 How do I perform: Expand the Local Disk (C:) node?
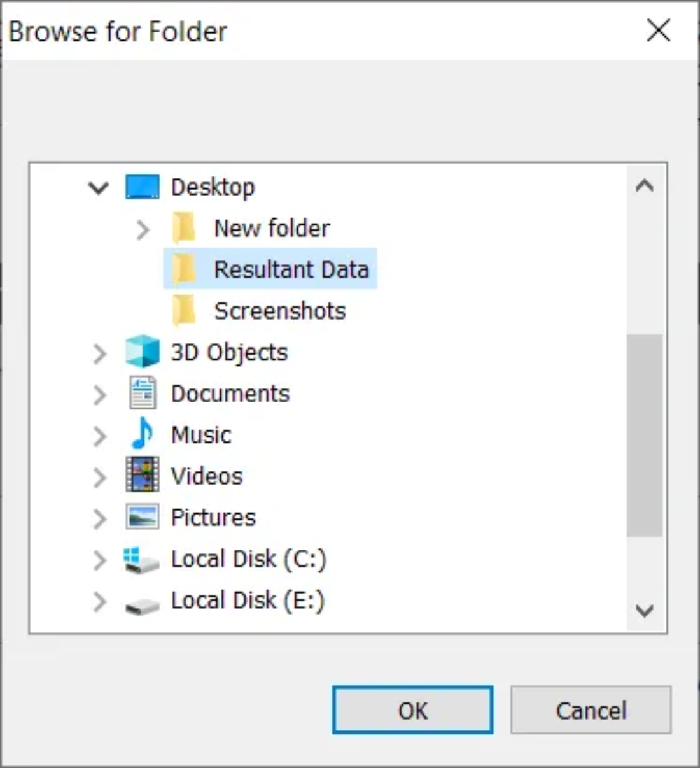(x=100, y=560)
